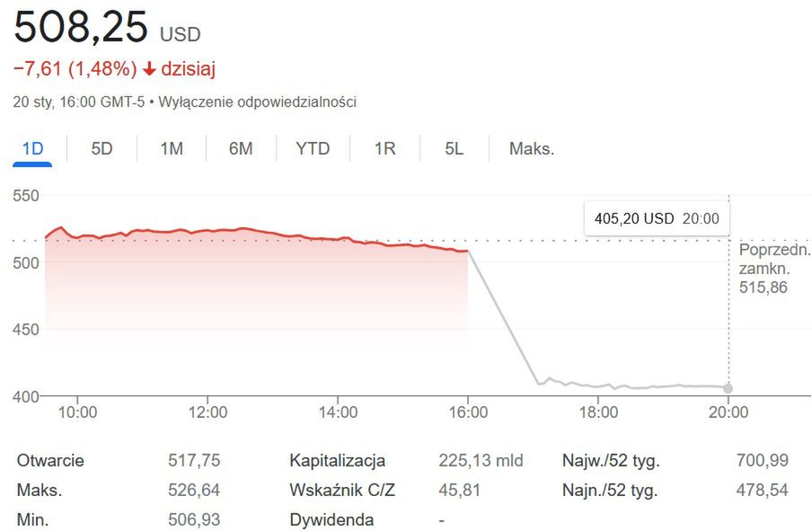
Task: Click the 405,20 USD price tooltip
Action: (656, 217)
